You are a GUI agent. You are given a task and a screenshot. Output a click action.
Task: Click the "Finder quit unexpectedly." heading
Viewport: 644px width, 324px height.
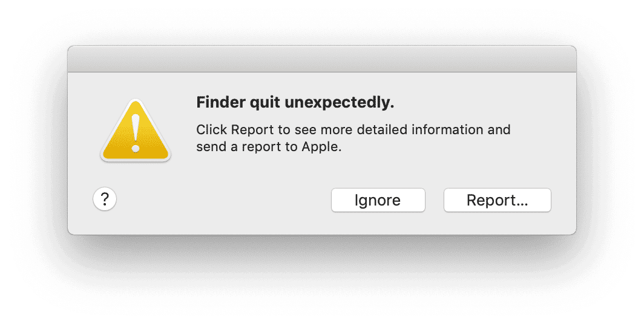tap(295, 103)
